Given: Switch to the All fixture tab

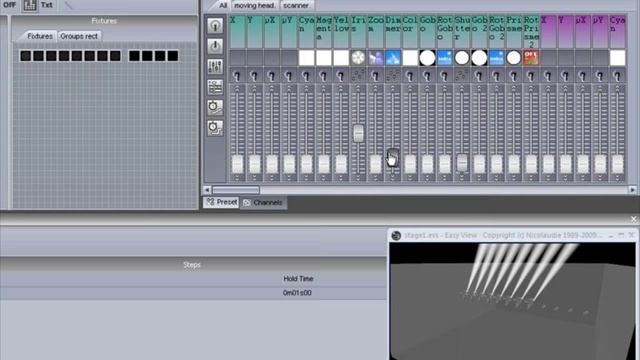Looking at the screenshot, I should pos(222,5).
